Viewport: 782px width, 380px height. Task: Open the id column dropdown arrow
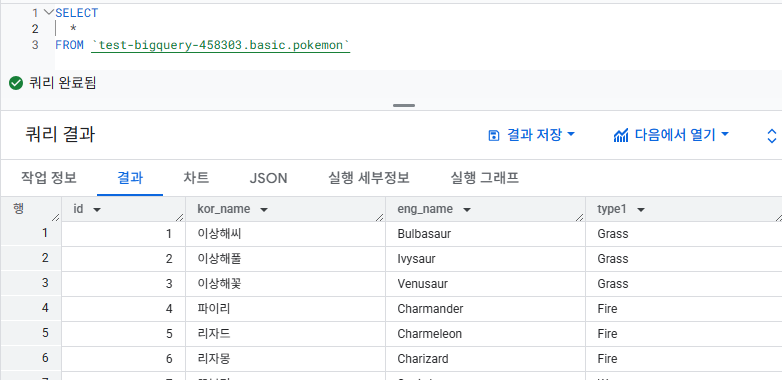(x=97, y=210)
